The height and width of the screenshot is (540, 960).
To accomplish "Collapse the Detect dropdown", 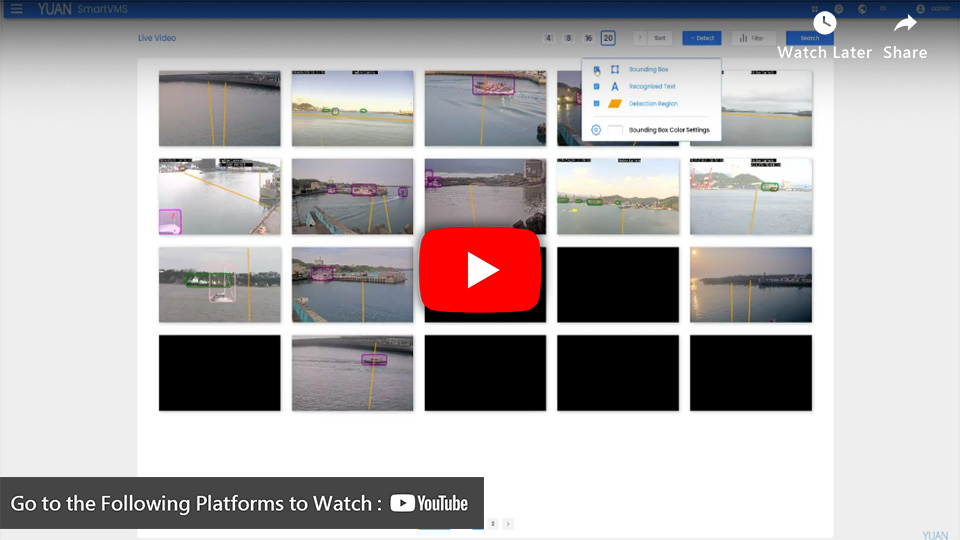I will pyautogui.click(x=701, y=38).
